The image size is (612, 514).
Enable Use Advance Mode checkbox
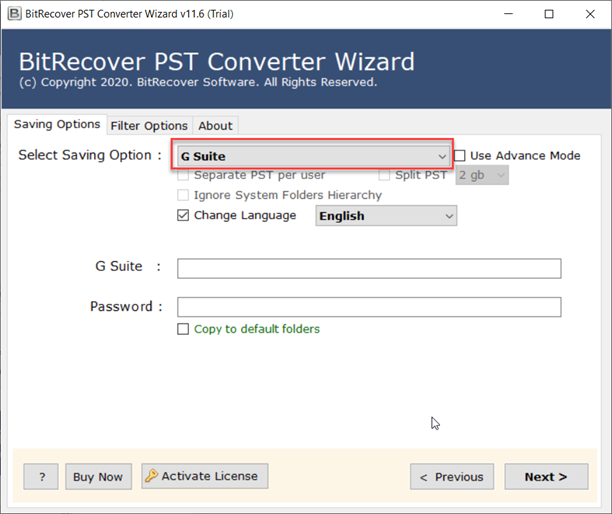click(x=459, y=156)
